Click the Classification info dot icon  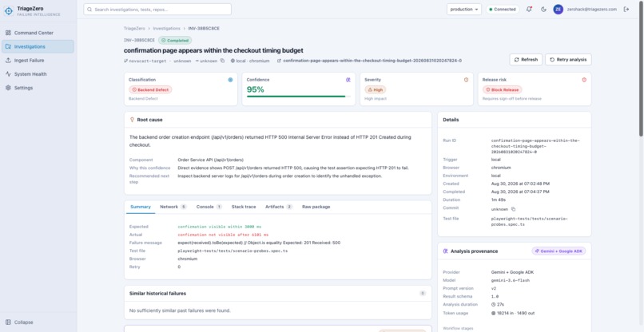click(230, 80)
